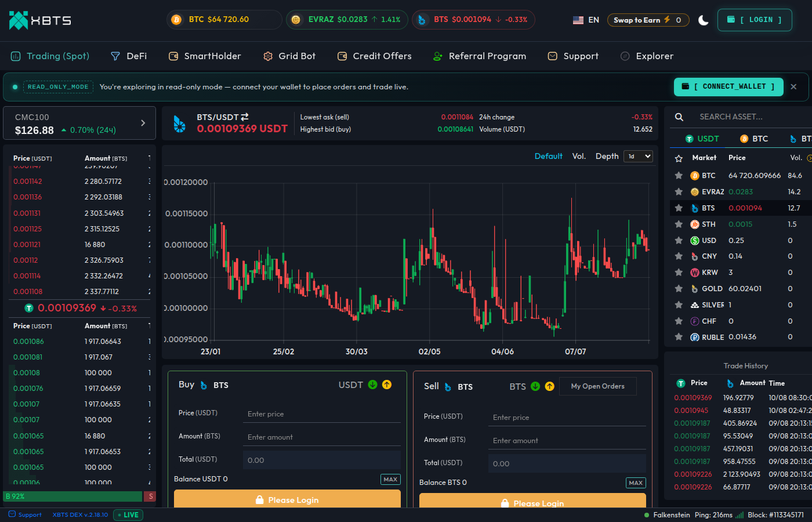812x522 pixels.
Task: Expand the CMC100 index card
Action: click(x=79, y=123)
